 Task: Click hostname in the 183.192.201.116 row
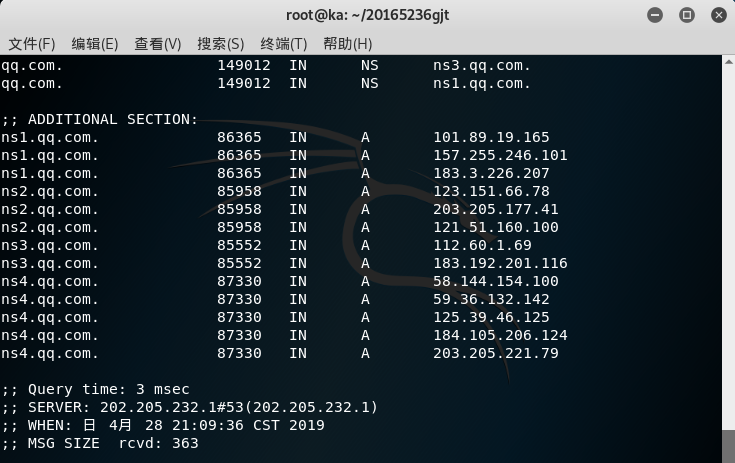click(50, 263)
